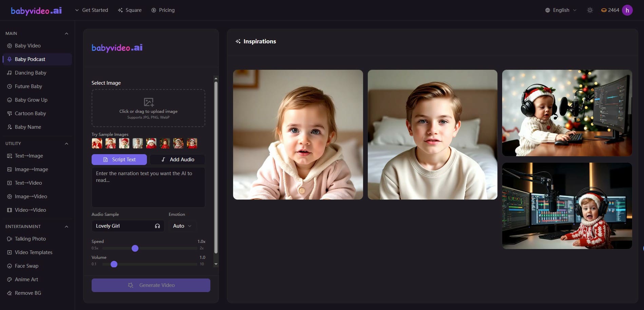Select the first Santa-hat sample image

point(97,143)
